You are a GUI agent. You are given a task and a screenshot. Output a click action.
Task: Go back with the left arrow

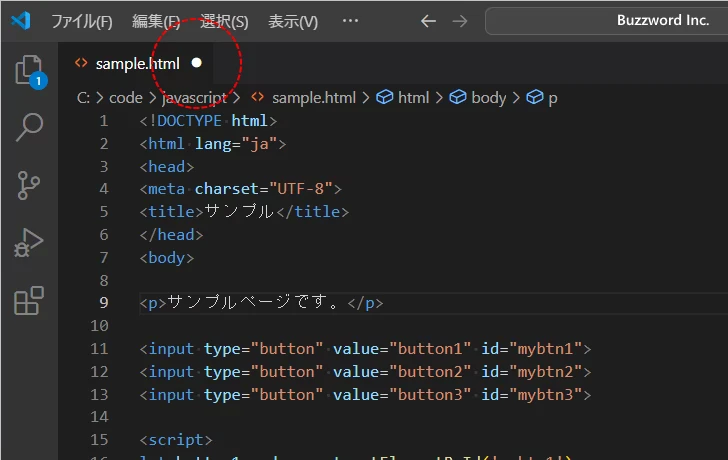click(428, 21)
